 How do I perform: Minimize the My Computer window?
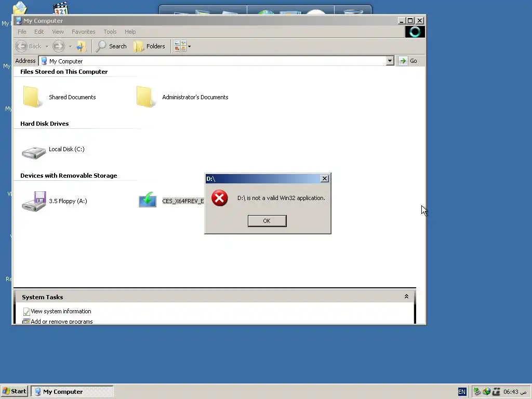click(x=402, y=21)
